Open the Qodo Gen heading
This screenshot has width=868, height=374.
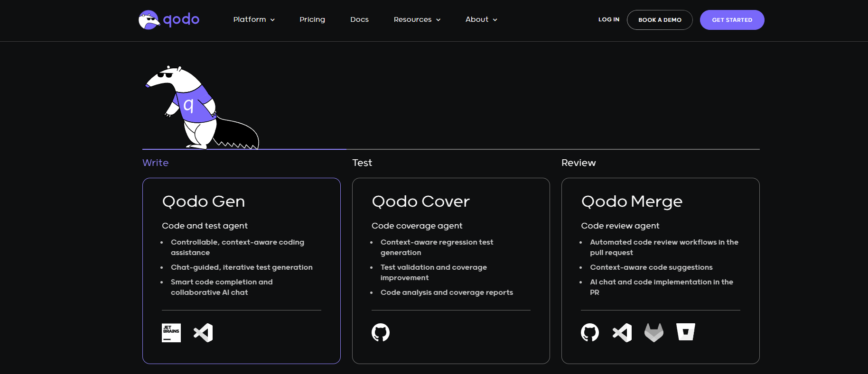(204, 201)
